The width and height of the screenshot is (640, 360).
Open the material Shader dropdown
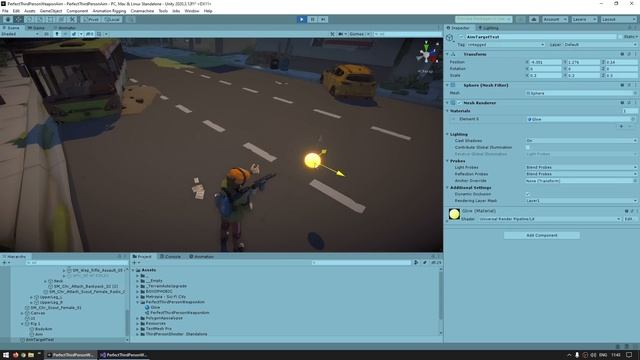(549, 219)
